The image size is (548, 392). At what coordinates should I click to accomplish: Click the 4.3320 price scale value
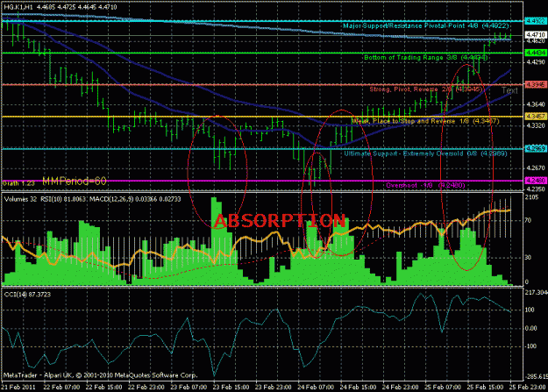[x=535, y=125]
